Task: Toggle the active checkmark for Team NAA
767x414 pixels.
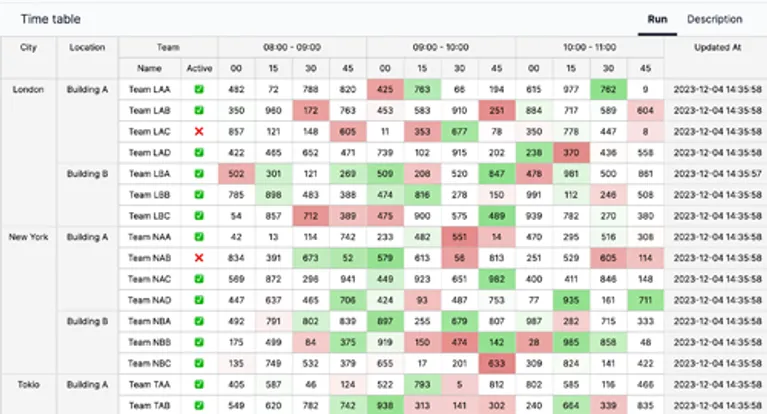Action: (199, 237)
